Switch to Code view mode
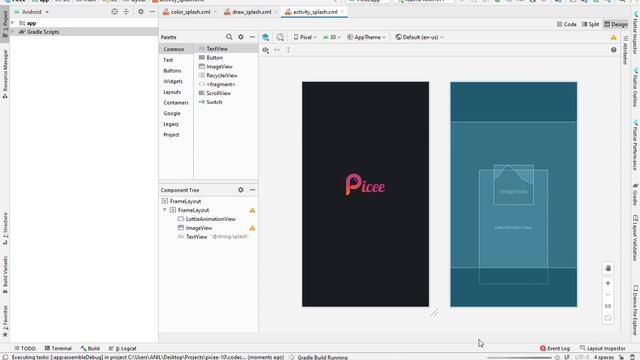Viewport: 640px width, 360px height. point(567,24)
